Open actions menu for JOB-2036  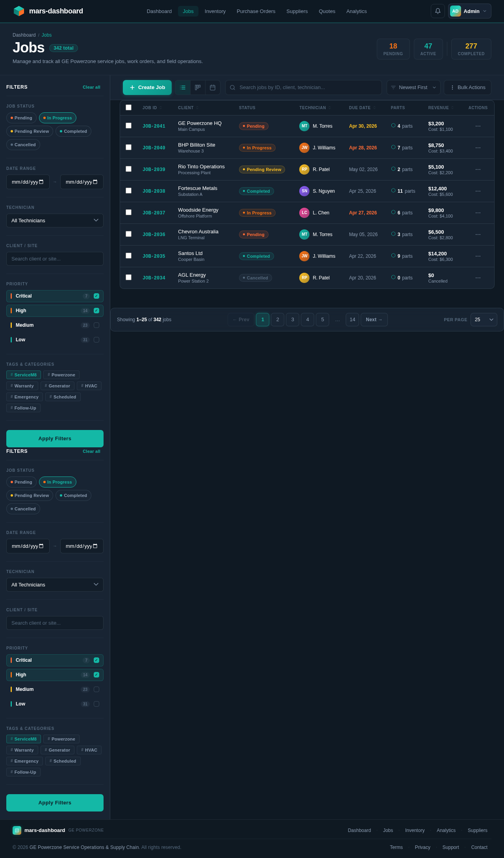[x=478, y=235]
